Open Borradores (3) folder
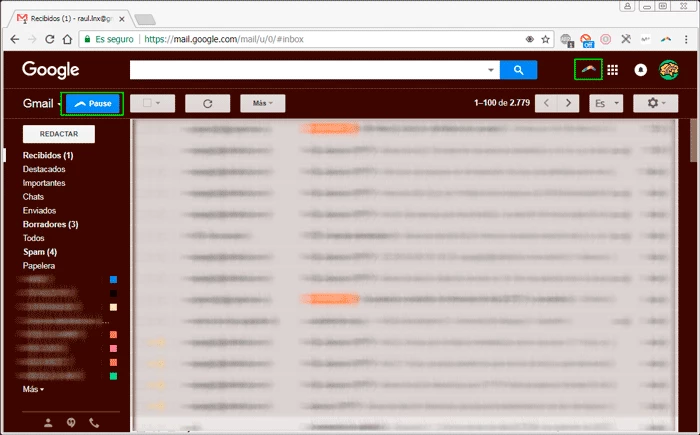Screen dimensions: 700x435 pos(50,224)
